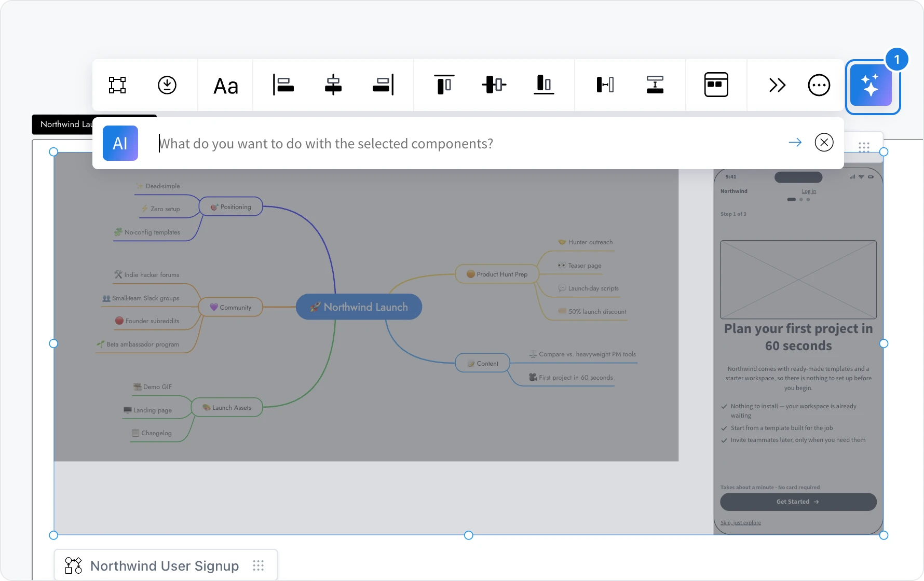Image resolution: width=924 pixels, height=581 pixels.
Task: Submit the AI prompt with arrow
Action: (x=795, y=142)
